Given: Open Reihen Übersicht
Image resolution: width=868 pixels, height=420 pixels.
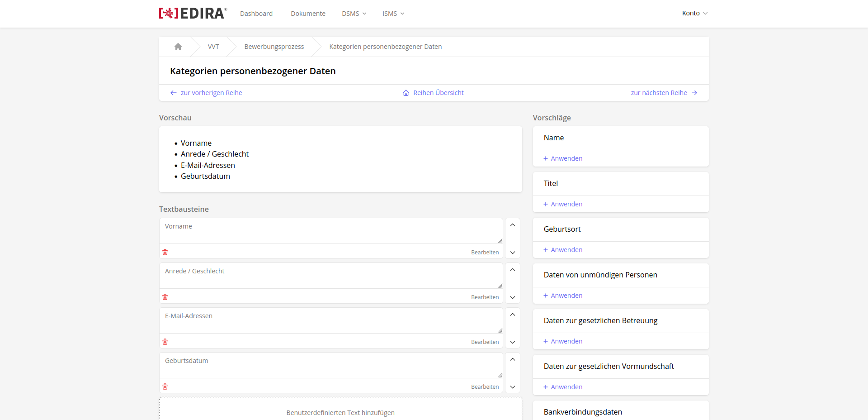Looking at the screenshot, I should point(433,93).
